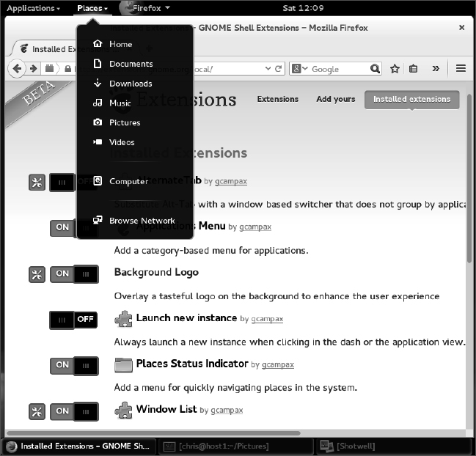Click the Music note icon
The height and width of the screenshot is (456, 476).
coord(98,103)
